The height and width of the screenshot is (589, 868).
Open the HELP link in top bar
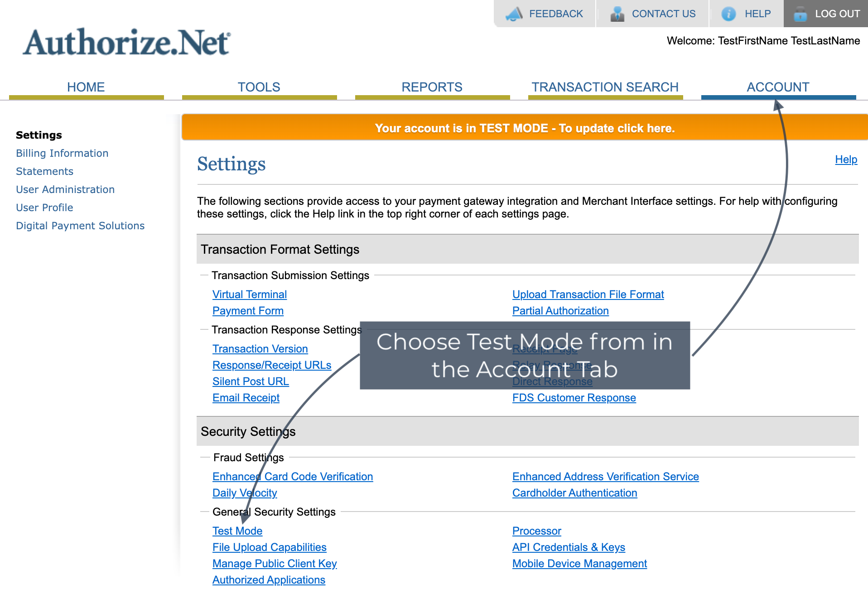tap(757, 14)
